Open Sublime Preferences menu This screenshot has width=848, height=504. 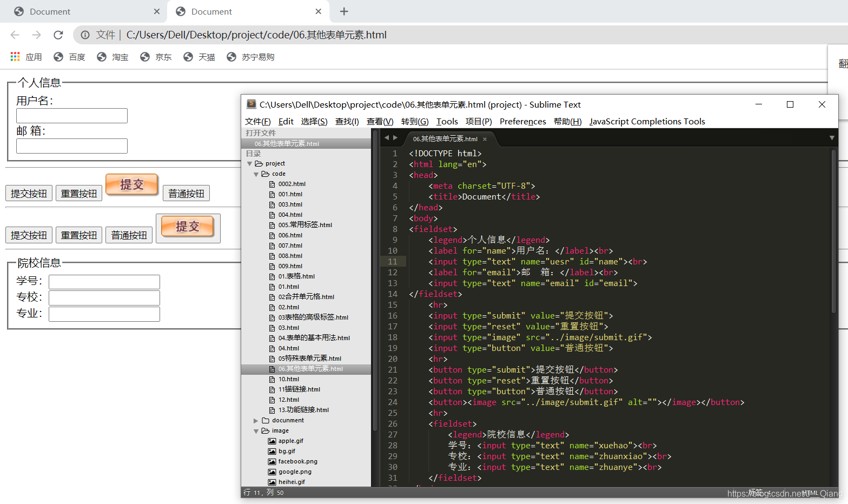click(523, 122)
